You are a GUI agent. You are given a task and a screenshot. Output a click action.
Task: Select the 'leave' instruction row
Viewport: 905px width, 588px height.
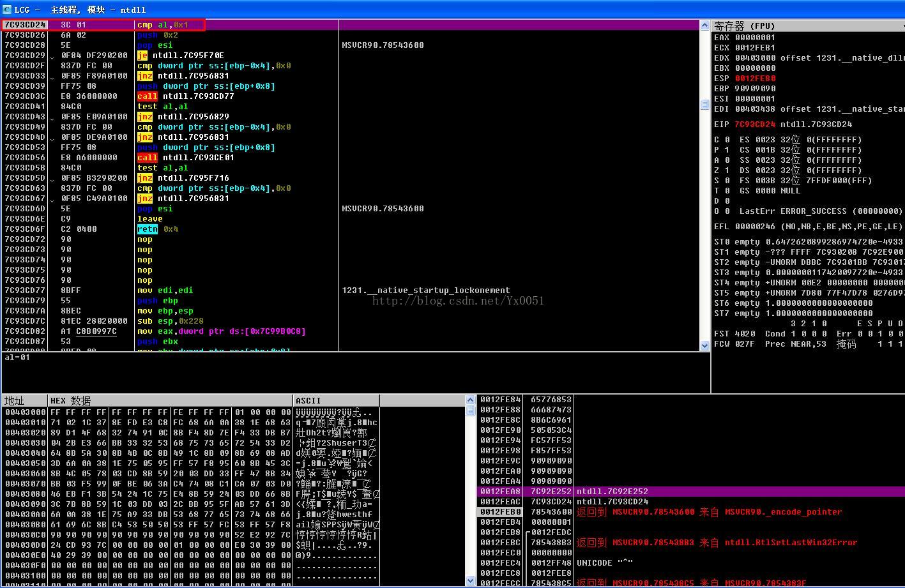click(x=351, y=219)
